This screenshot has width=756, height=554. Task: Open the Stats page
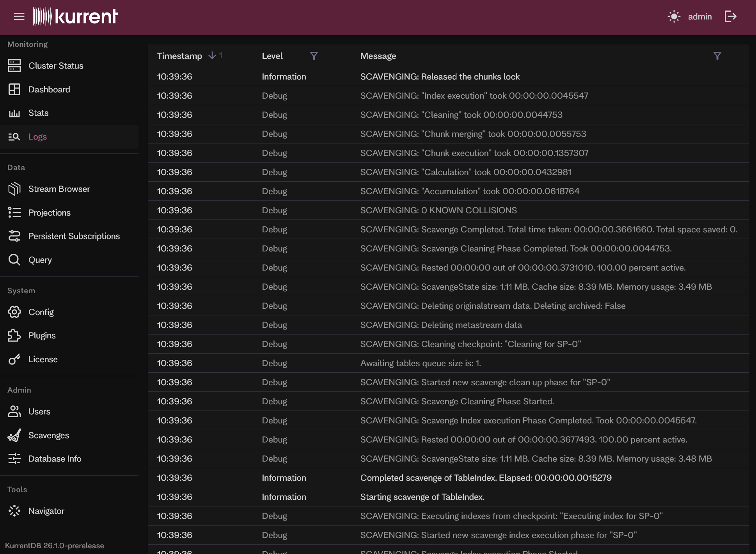coord(38,113)
